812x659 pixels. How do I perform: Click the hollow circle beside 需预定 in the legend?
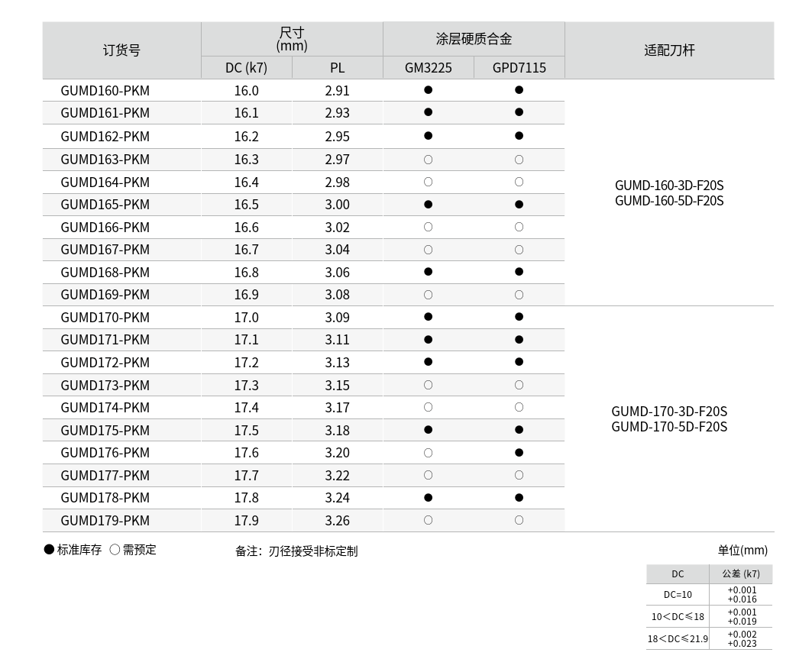click(115, 550)
